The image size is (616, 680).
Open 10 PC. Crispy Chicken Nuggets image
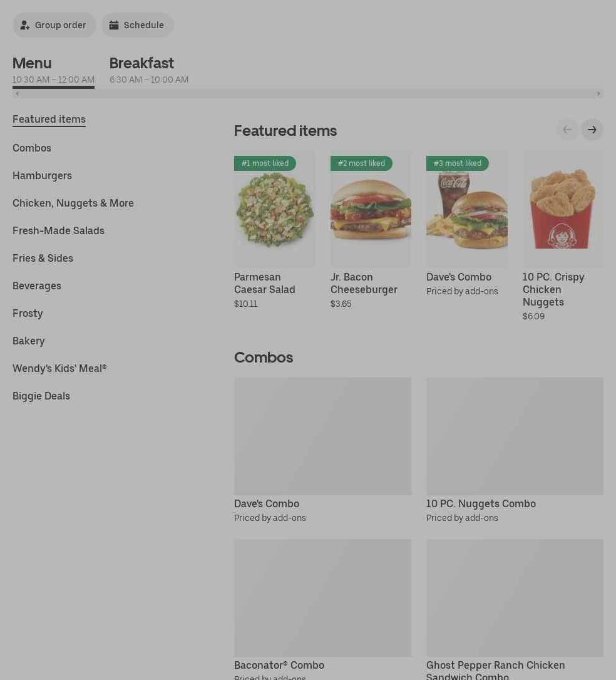563,209
